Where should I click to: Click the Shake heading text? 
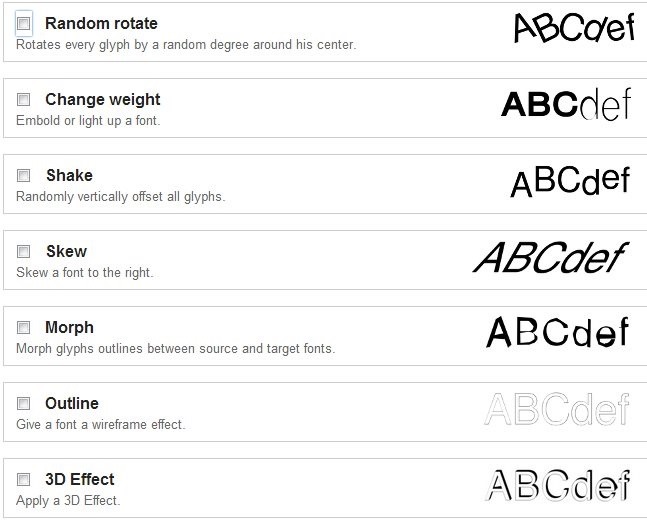69,175
